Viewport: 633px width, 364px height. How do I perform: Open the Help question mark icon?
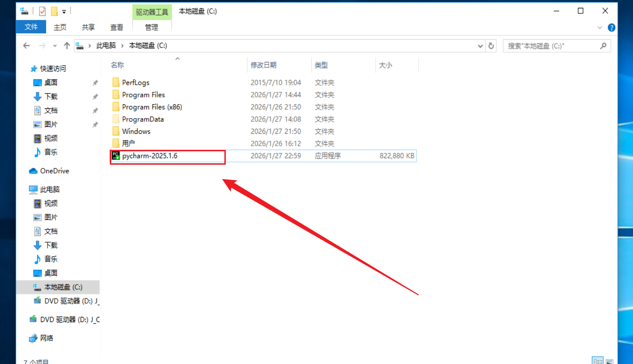611,28
